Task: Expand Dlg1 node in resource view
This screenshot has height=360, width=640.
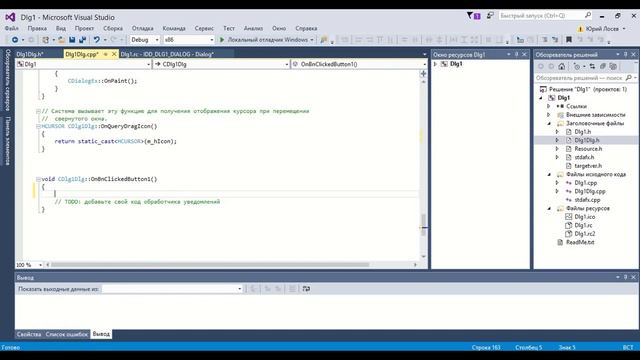Action: click(436, 64)
